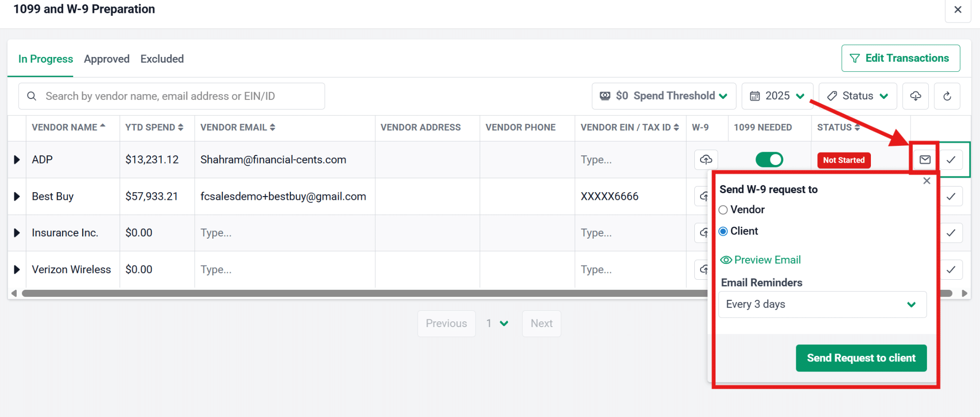Close the Send W-9 request popup
Image resolution: width=980 pixels, height=417 pixels.
[927, 181]
